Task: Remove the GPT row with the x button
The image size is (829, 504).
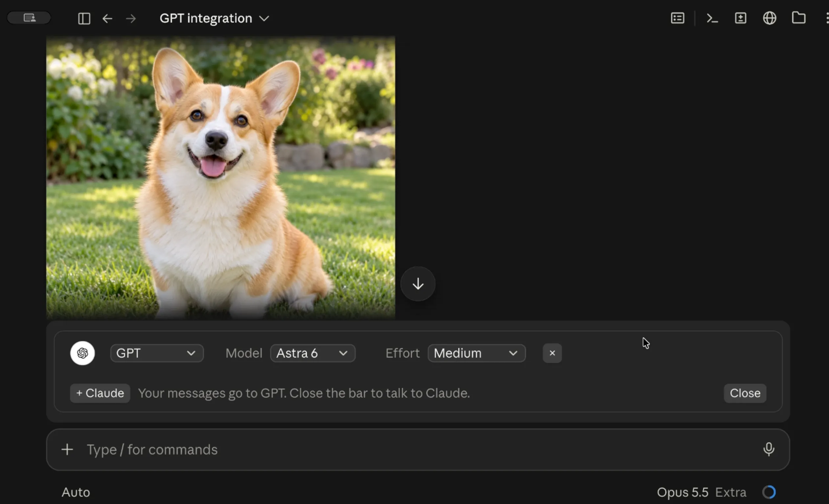Action: coord(552,353)
